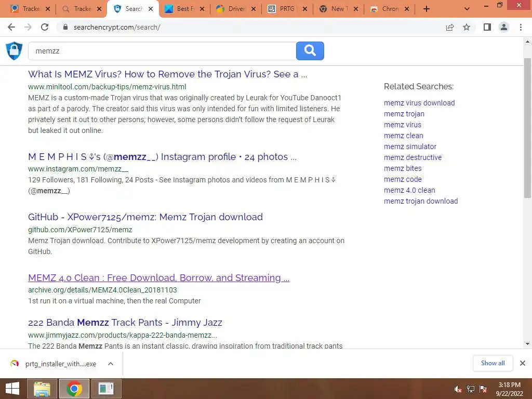Click related search memz trojan download
532x399 pixels.
click(421, 201)
